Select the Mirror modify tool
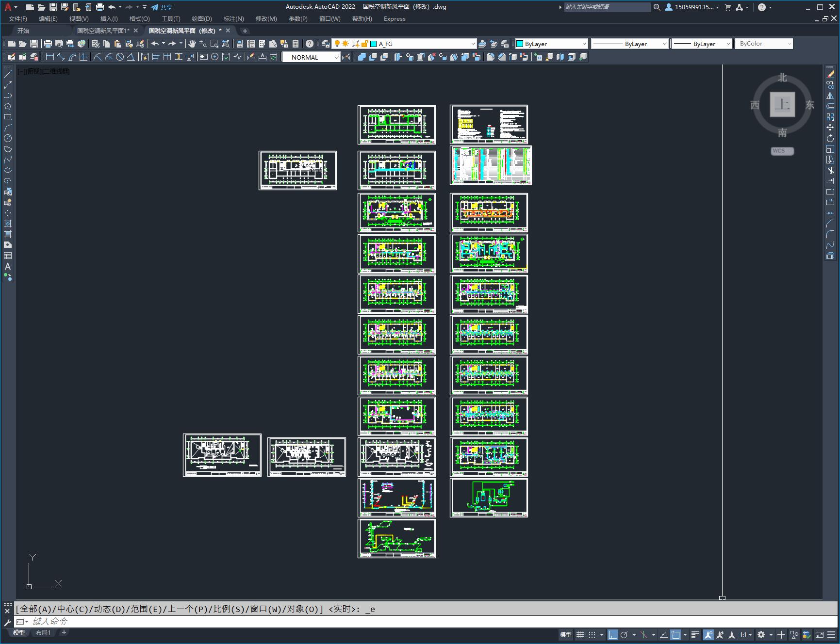The width and height of the screenshot is (840, 644). [830, 96]
